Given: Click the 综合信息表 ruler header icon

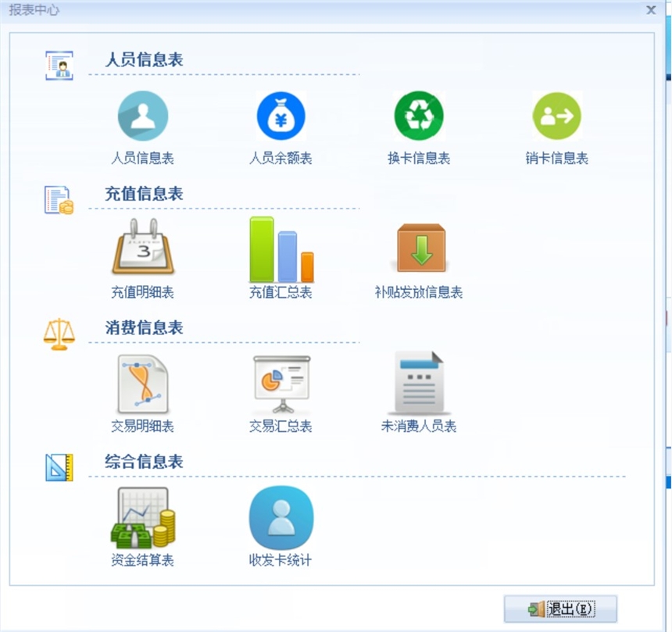Looking at the screenshot, I should (x=59, y=467).
